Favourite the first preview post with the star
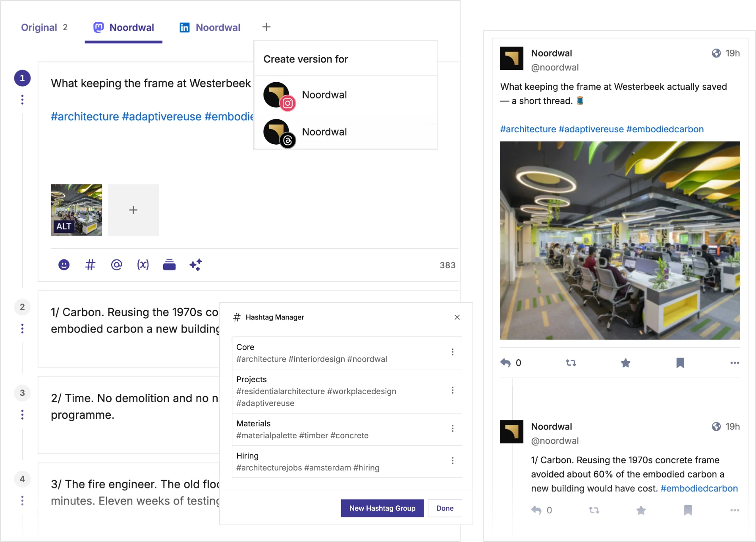 coord(625,363)
